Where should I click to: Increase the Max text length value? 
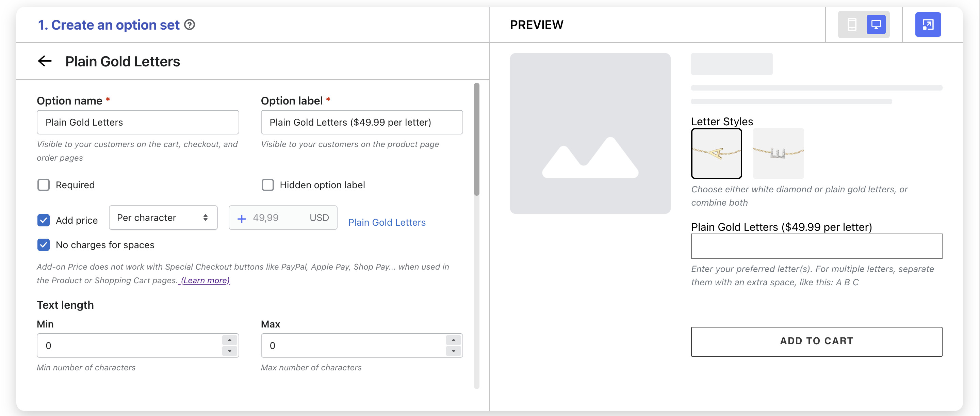[x=453, y=340]
